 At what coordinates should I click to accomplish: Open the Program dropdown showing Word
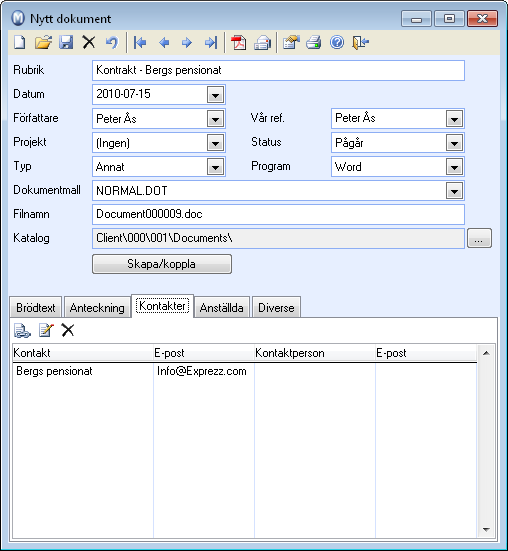[454, 167]
